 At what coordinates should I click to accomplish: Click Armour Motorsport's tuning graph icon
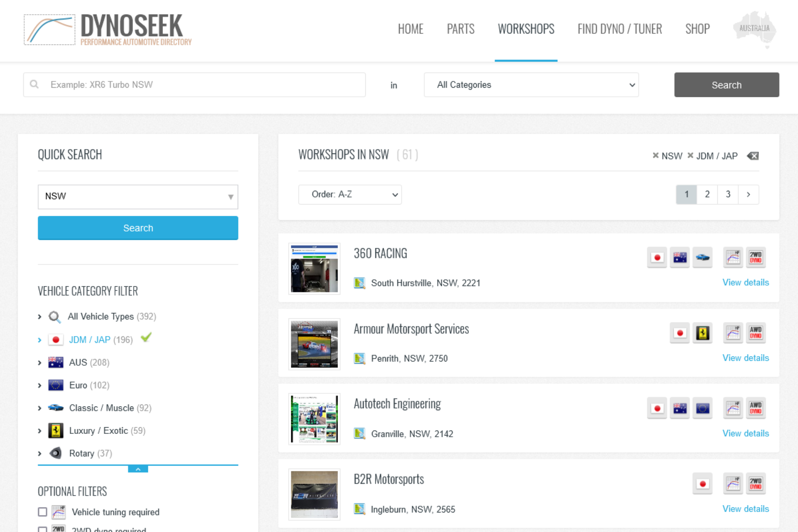733,333
